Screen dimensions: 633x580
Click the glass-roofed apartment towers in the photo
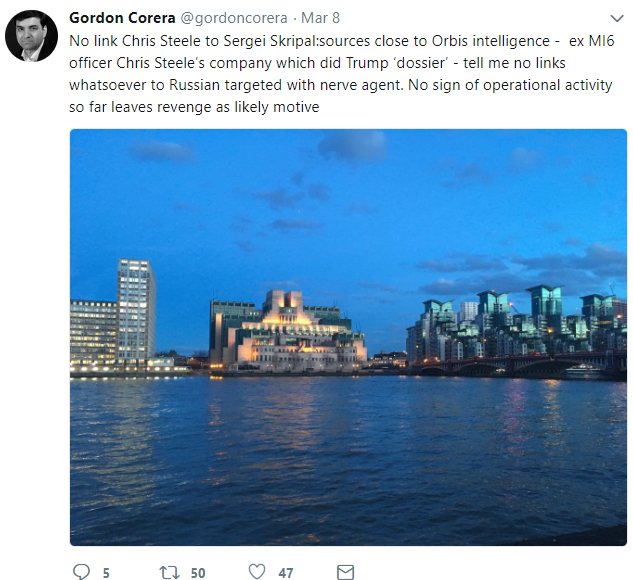[x=516, y=322]
